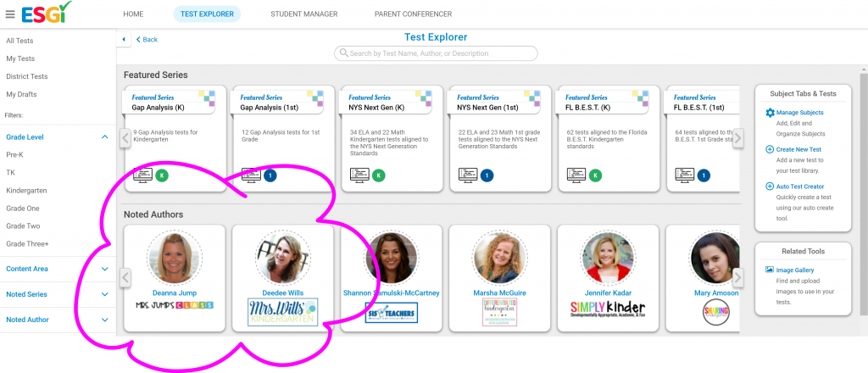This screenshot has height=373, width=868.
Task: Show next Noted Authors
Action: pyautogui.click(x=738, y=278)
